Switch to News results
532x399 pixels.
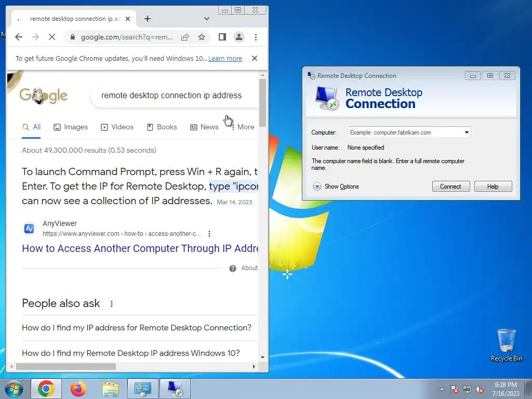point(204,127)
